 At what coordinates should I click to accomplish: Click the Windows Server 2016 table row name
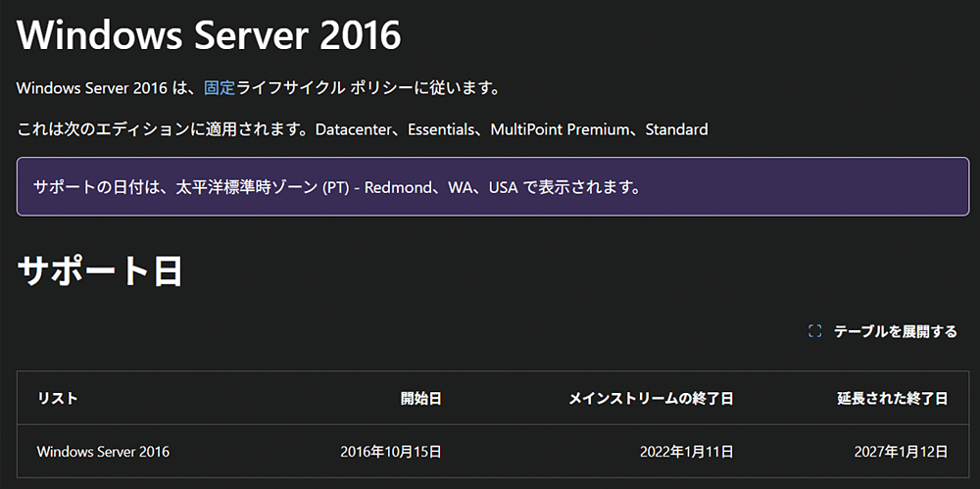[103, 452]
